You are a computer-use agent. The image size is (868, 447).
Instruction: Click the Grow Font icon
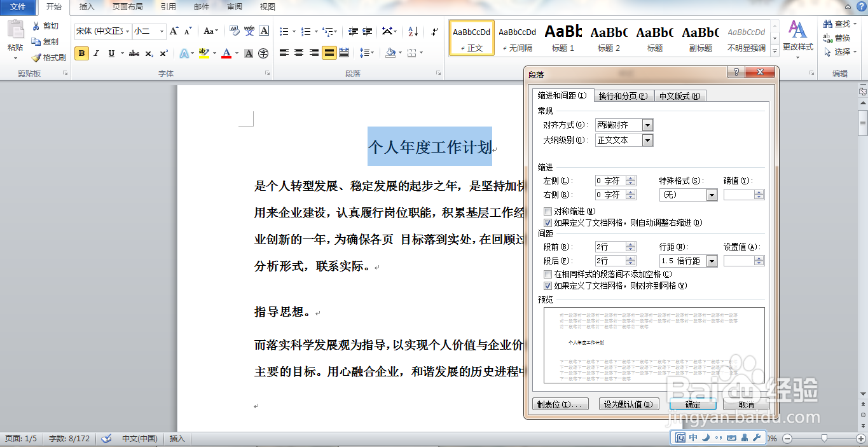(x=174, y=31)
